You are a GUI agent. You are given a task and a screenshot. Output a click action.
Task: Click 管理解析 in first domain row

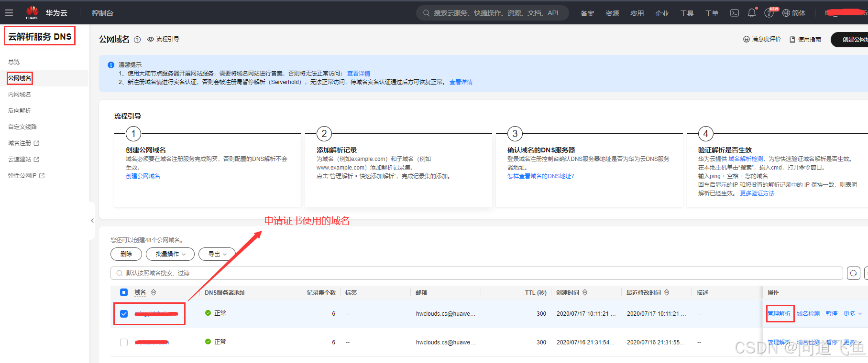(779, 314)
